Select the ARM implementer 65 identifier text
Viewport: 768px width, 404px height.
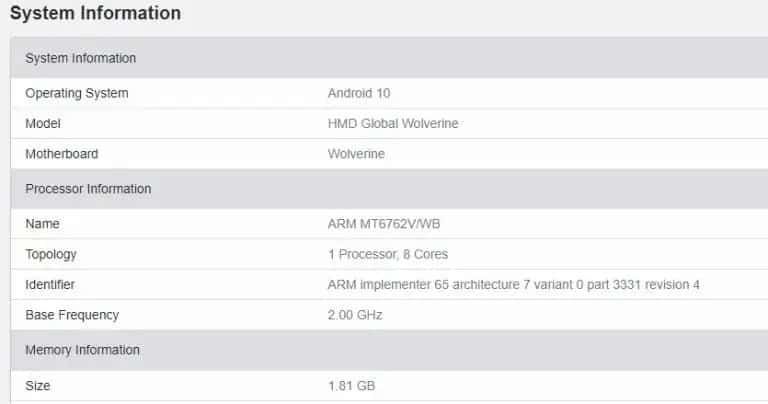click(x=513, y=285)
